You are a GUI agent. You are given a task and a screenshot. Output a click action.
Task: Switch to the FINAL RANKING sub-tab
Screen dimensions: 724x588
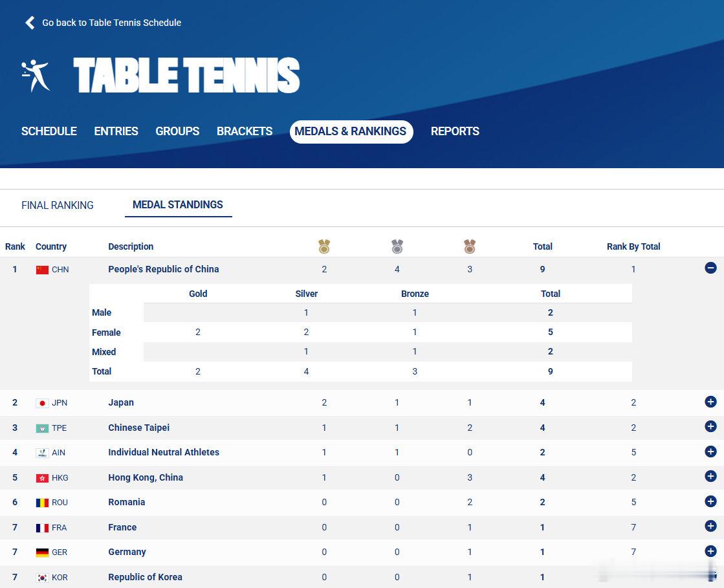[x=57, y=206]
